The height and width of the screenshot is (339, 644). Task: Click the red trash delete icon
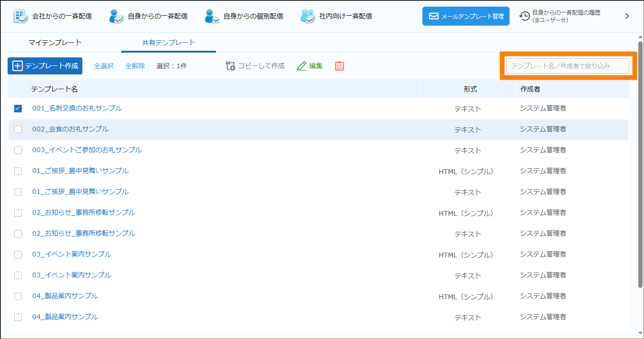pyautogui.click(x=340, y=66)
